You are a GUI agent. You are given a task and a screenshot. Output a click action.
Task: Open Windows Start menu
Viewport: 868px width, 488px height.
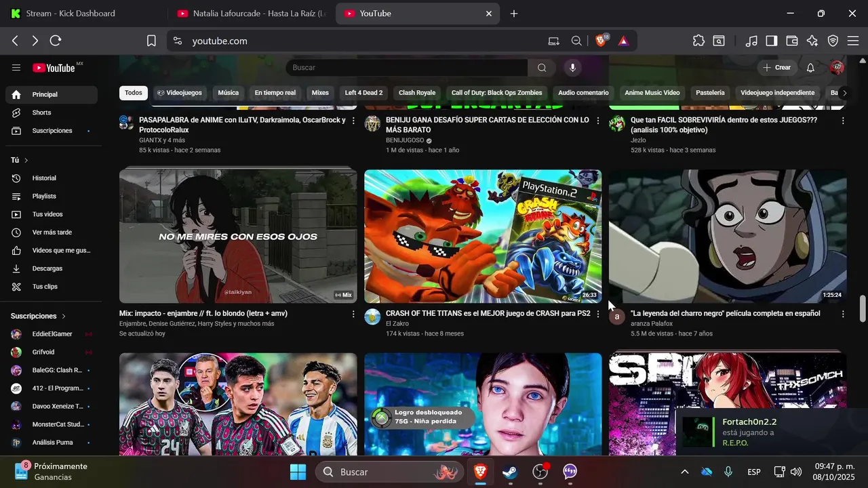(298, 472)
